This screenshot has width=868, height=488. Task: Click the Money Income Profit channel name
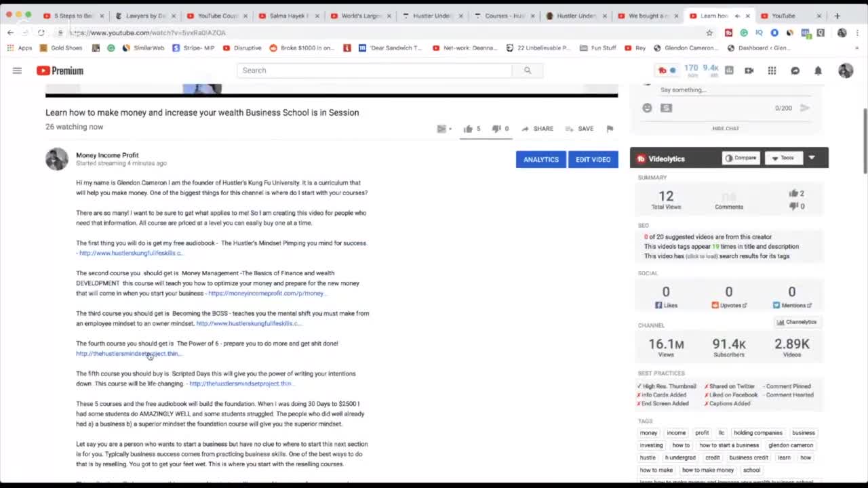107,155
